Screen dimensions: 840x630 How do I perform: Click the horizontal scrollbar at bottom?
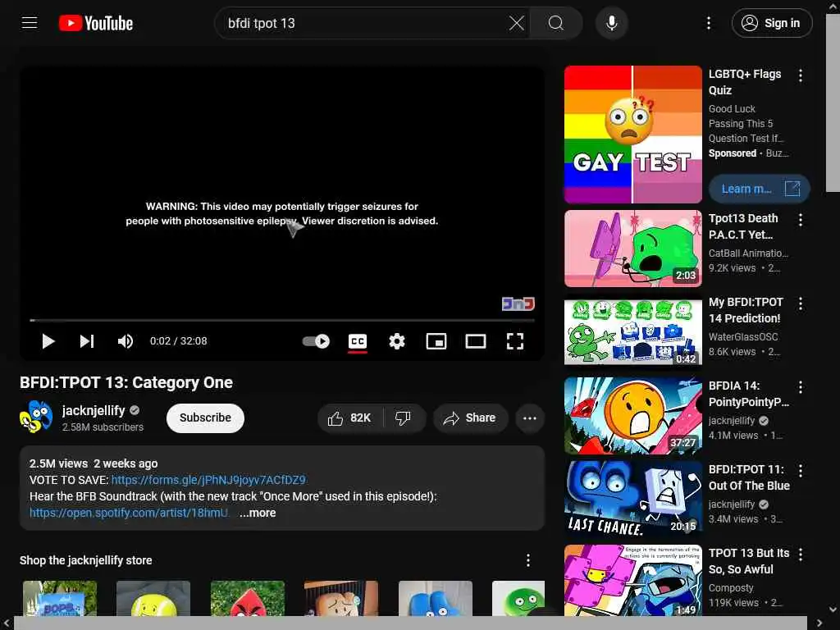(x=410, y=623)
